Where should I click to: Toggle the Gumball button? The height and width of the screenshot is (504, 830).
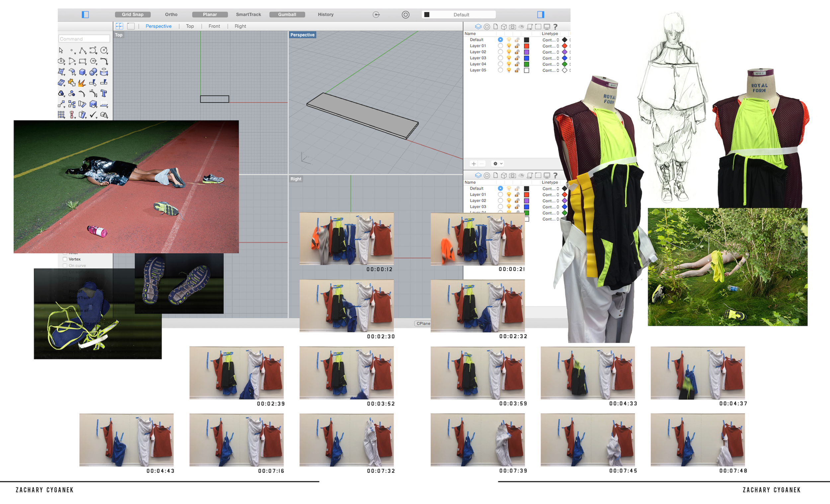coord(287,15)
